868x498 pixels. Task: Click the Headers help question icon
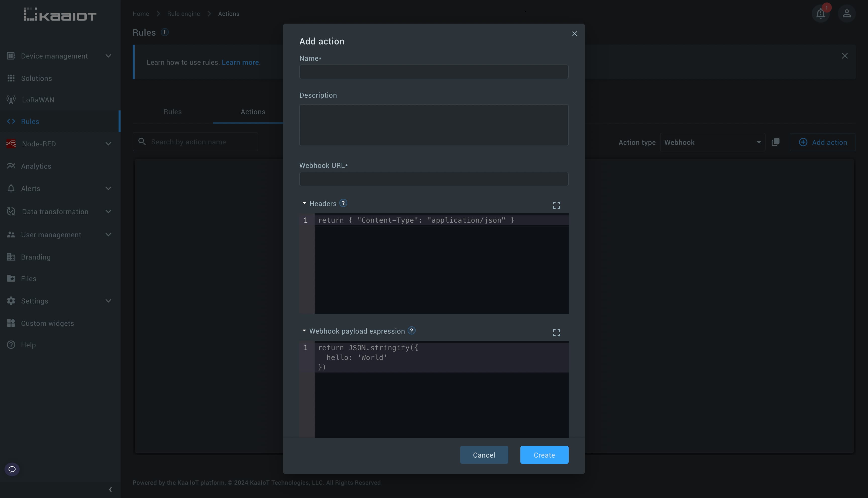pos(343,203)
